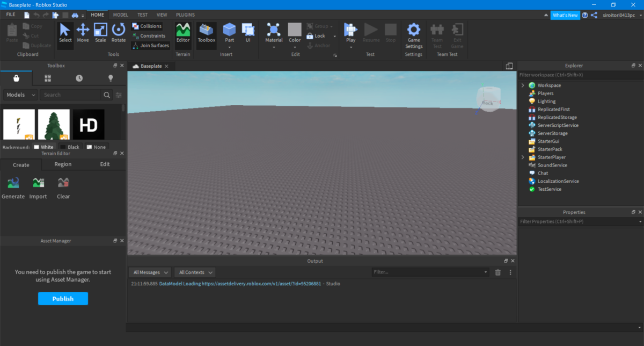Open Toolbox Creations lightbulb tab
The width and height of the screenshot is (644, 346).
(111, 78)
